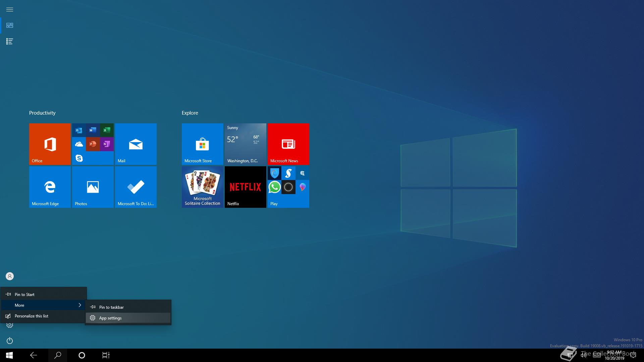
Task: Launch Word from the Office folder tile
Action: pos(93,130)
